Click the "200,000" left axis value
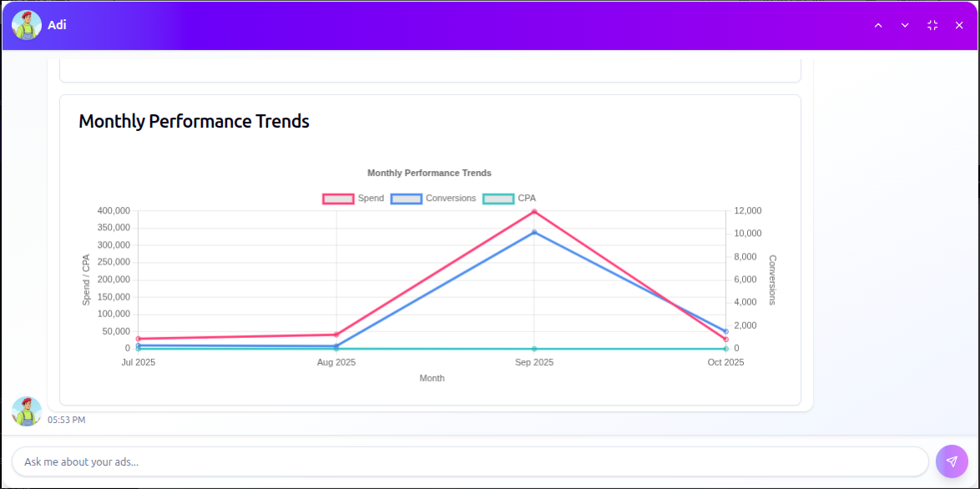Viewport: 980px width, 489px height. coord(114,280)
